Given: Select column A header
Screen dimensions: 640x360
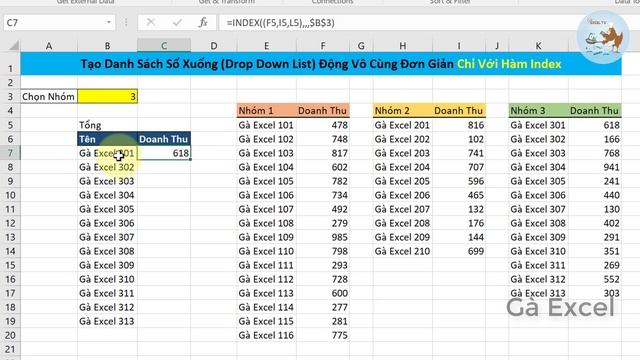Looking at the screenshot, I should (49, 46).
